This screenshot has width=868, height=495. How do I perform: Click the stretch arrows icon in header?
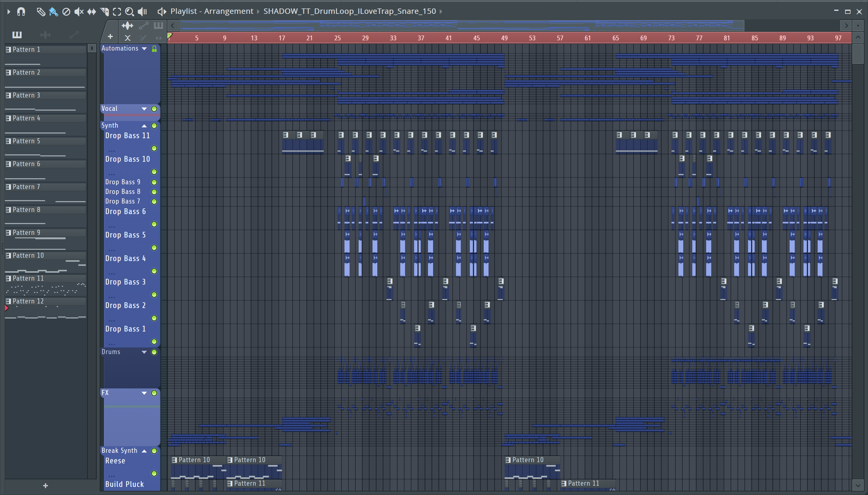[x=159, y=38]
